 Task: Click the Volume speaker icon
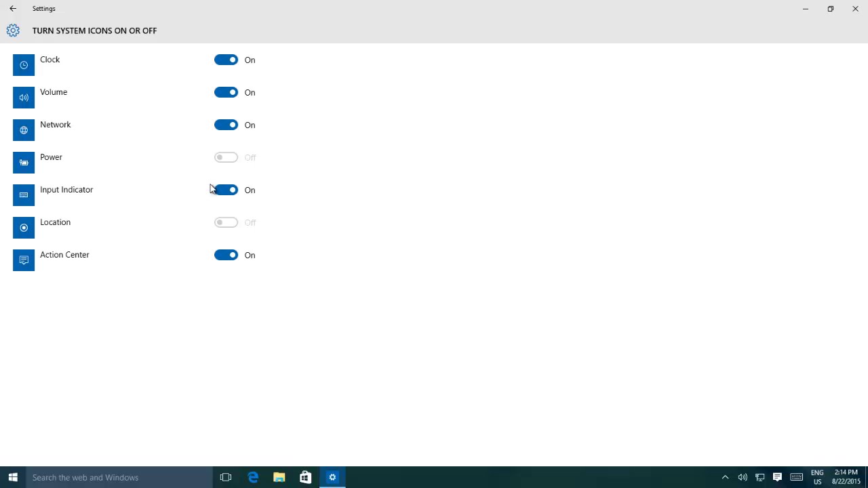point(24,97)
